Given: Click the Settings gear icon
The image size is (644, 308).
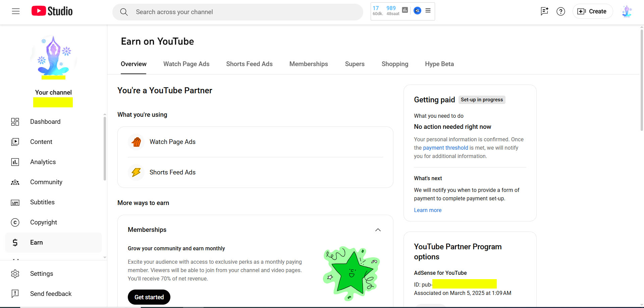Looking at the screenshot, I should point(15,274).
